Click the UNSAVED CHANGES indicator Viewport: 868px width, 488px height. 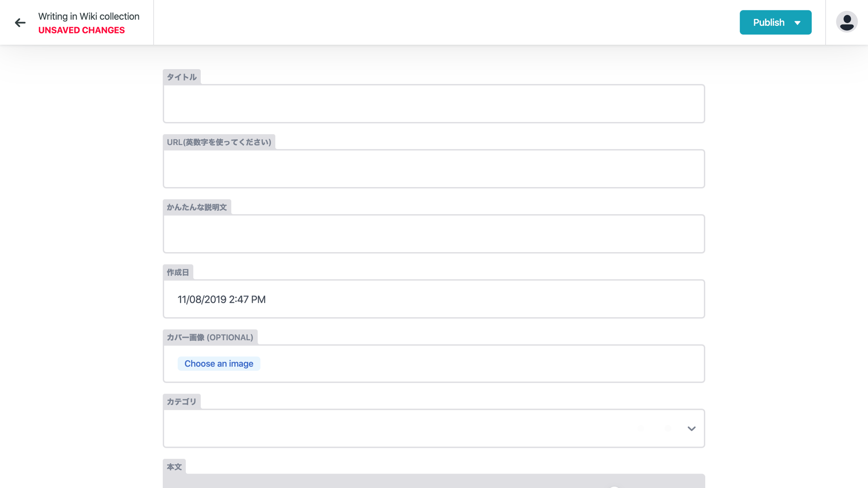tap(81, 30)
